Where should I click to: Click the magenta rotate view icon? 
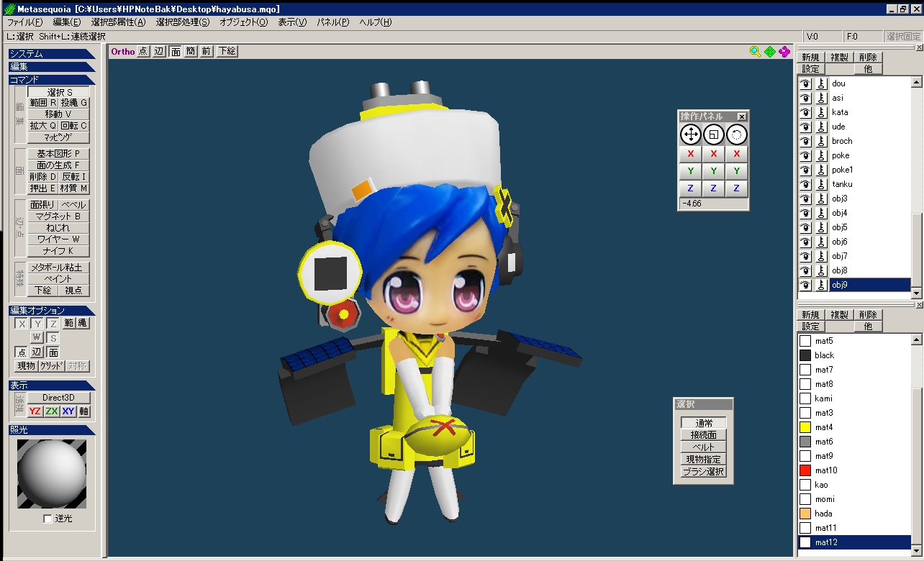784,52
